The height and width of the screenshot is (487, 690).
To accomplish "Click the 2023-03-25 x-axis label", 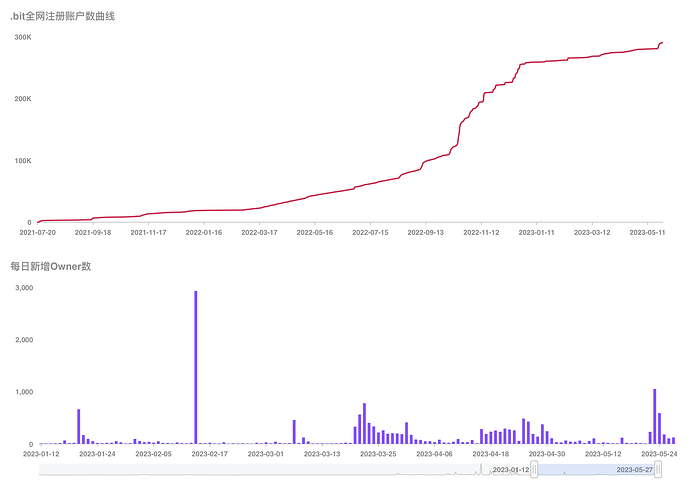I will [378, 454].
